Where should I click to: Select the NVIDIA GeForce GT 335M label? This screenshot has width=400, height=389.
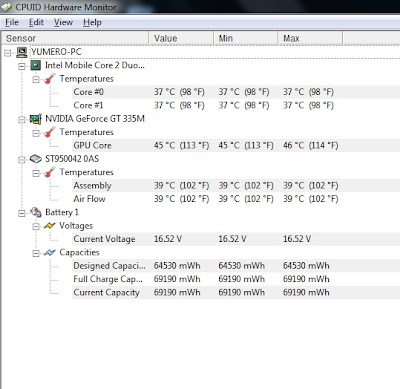(x=95, y=119)
